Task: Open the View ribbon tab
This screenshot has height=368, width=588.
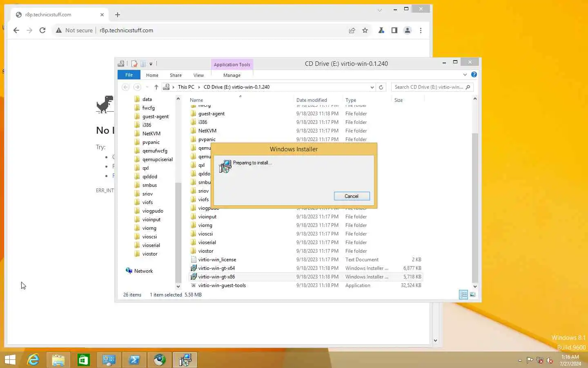Action: click(198, 75)
